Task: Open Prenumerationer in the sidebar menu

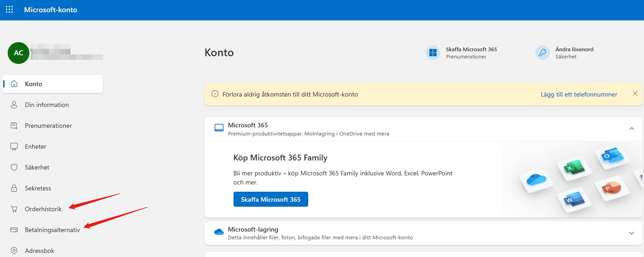Action: click(48, 126)
